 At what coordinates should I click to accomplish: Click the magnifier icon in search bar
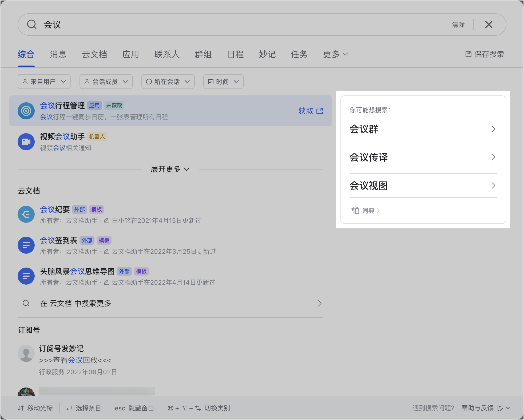click(32, 25)
